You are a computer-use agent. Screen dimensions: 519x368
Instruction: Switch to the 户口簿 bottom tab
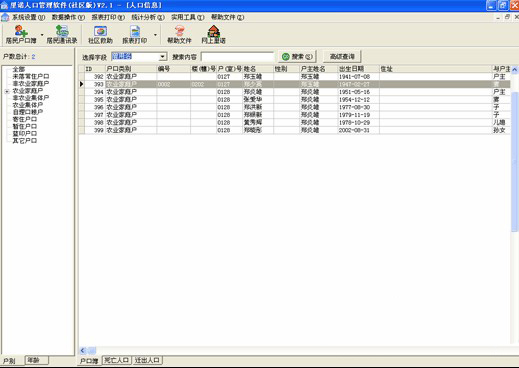pos(89,361)
